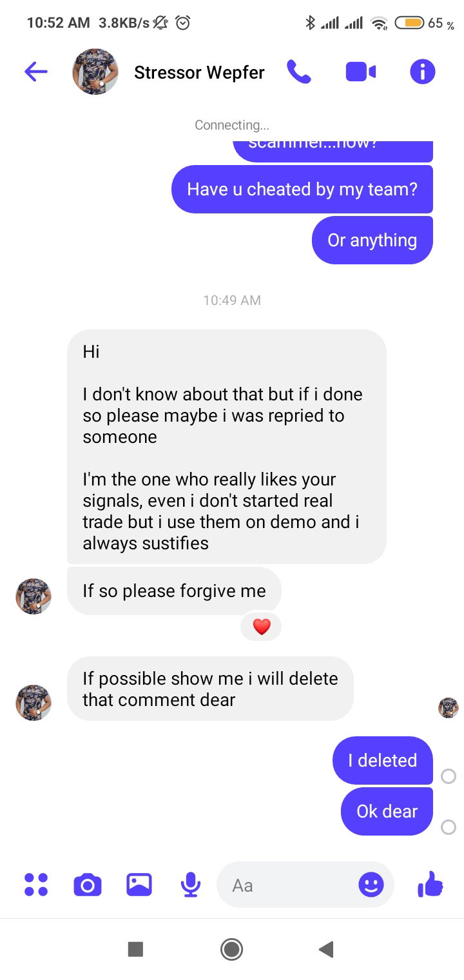Send a thumbs-up like
Image resolution: width=464 pixels, height=980 pixels.
click(430, 885)
